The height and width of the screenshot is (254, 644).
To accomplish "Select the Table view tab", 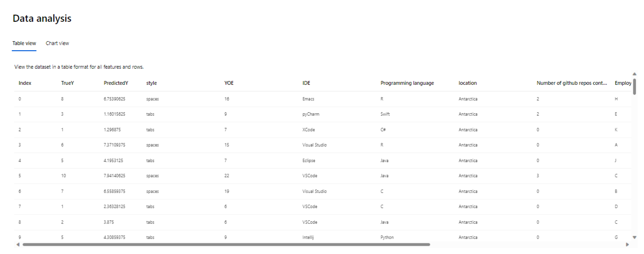I will click(24, 43).
